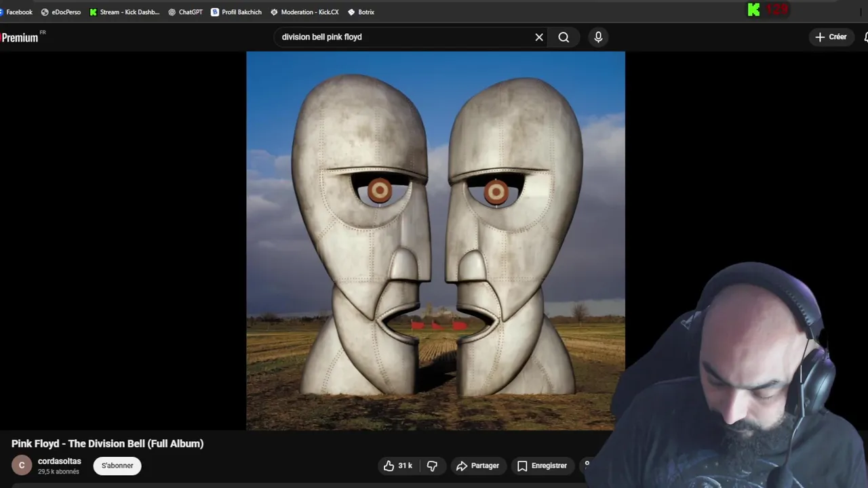Like the video with thumbs-up 31 k
This screenshot has width=868, height=488.
click(x=398, y=466)
